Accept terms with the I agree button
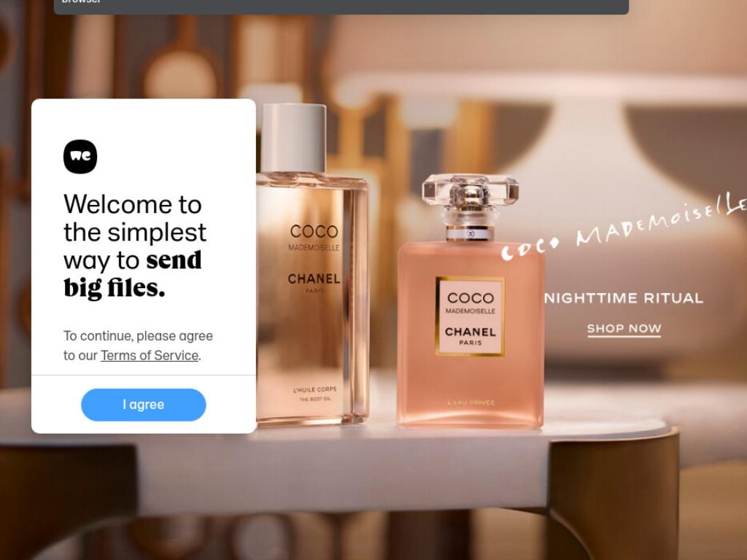The width and height of the screenshot is (747, 560). (x=144, y=405)
